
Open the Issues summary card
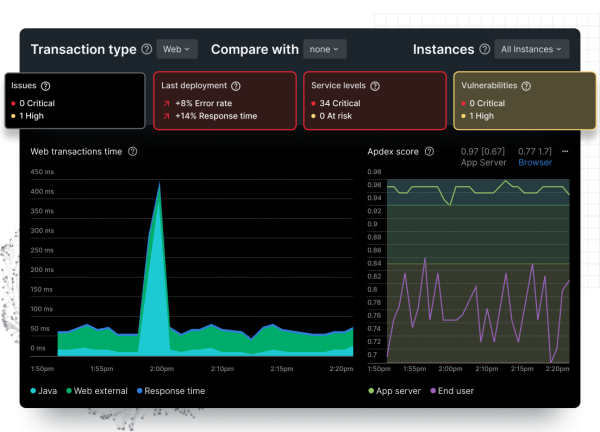coord(75,100)
